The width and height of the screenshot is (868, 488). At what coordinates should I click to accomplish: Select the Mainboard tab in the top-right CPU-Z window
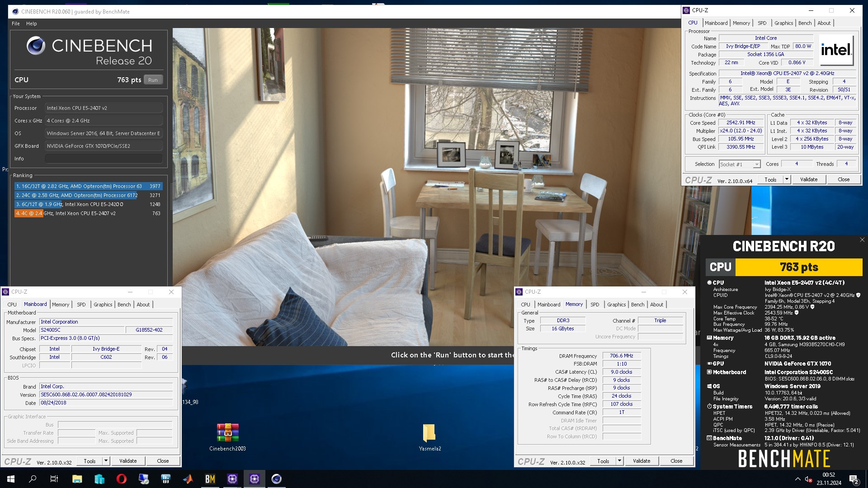click(x=716, y=23)
